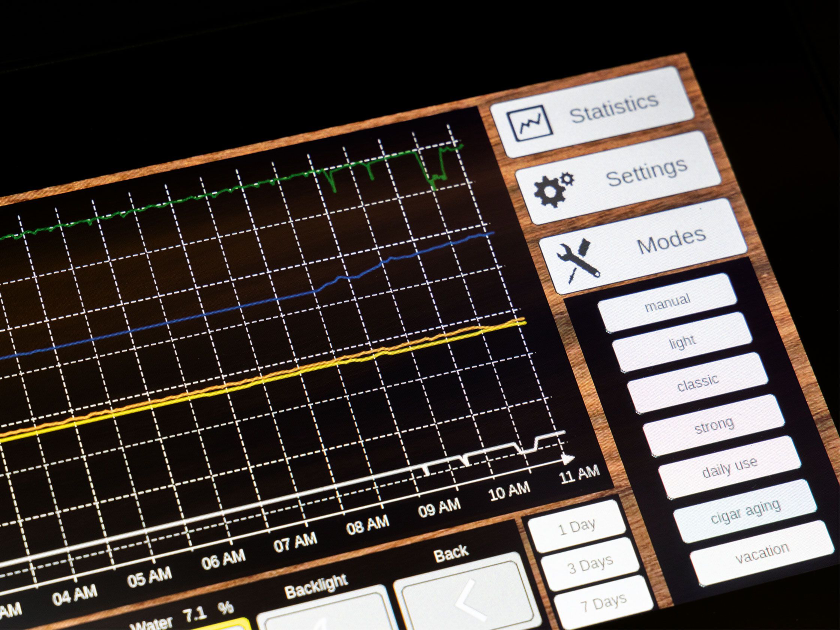Enable vacation mode

point(762,553)
